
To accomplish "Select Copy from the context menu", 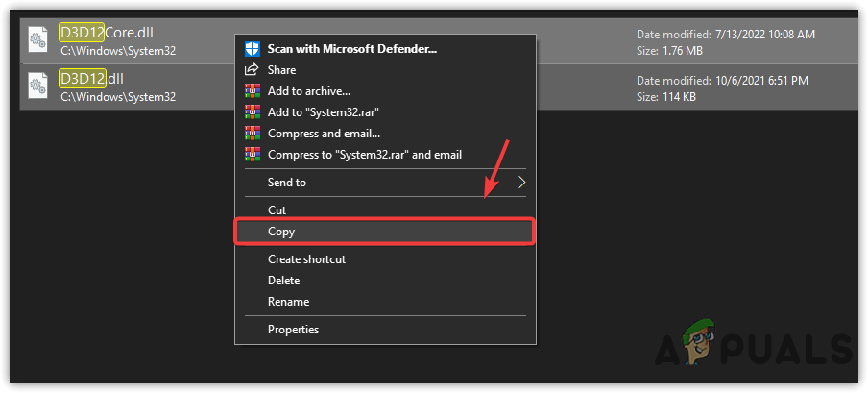I will (281, 232).
